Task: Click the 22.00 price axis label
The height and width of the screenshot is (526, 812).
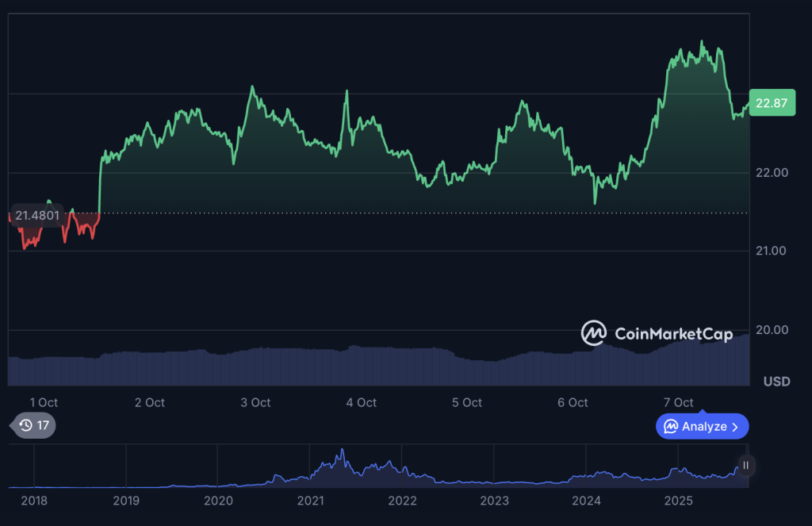Action: (771, 173)
